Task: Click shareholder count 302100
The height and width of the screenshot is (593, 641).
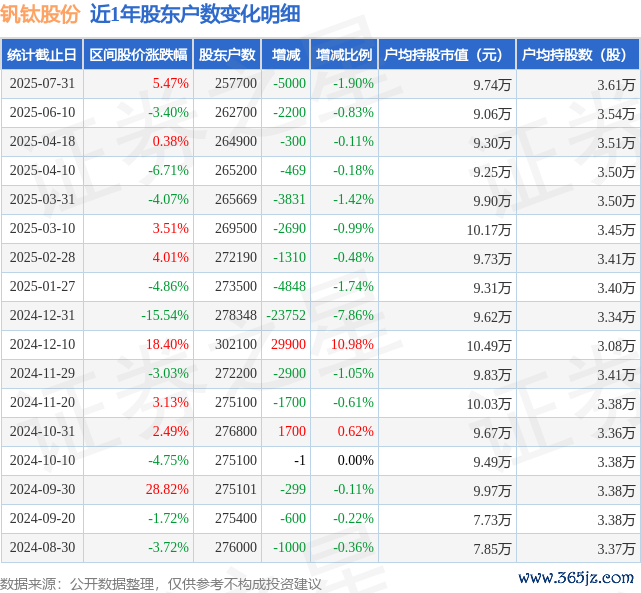Action: click(x=236, y=345)
